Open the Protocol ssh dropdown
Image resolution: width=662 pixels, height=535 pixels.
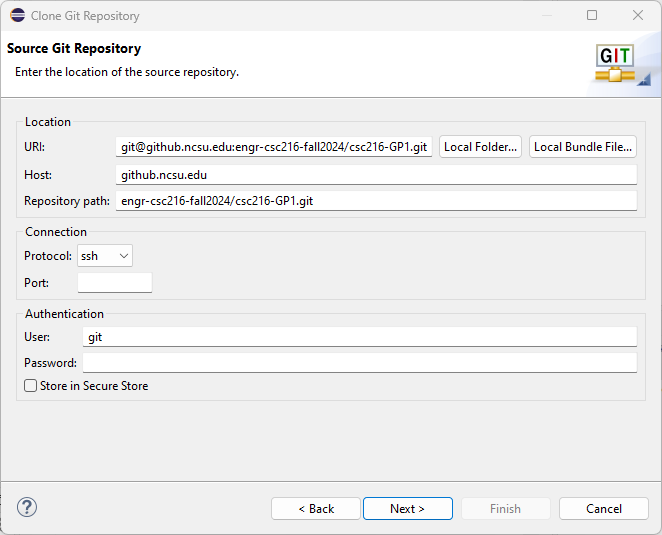[105, 256]
